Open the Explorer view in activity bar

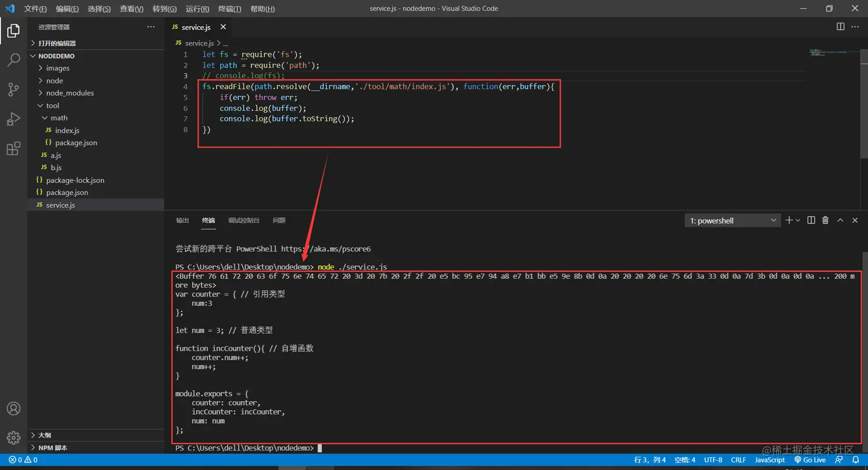tap(13, 30)
